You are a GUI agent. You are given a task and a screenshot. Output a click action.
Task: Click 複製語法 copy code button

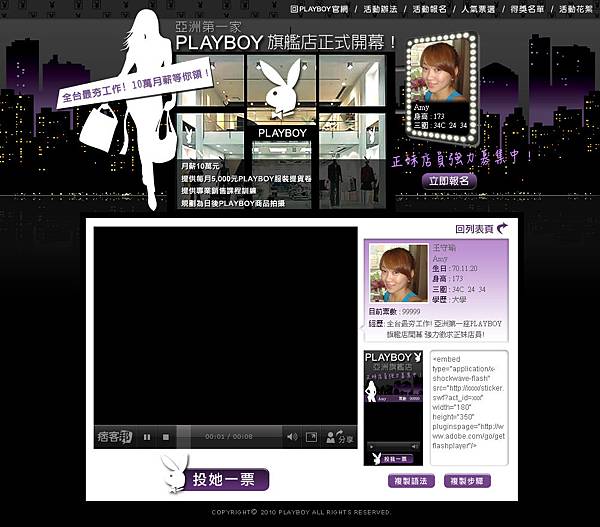411,481
